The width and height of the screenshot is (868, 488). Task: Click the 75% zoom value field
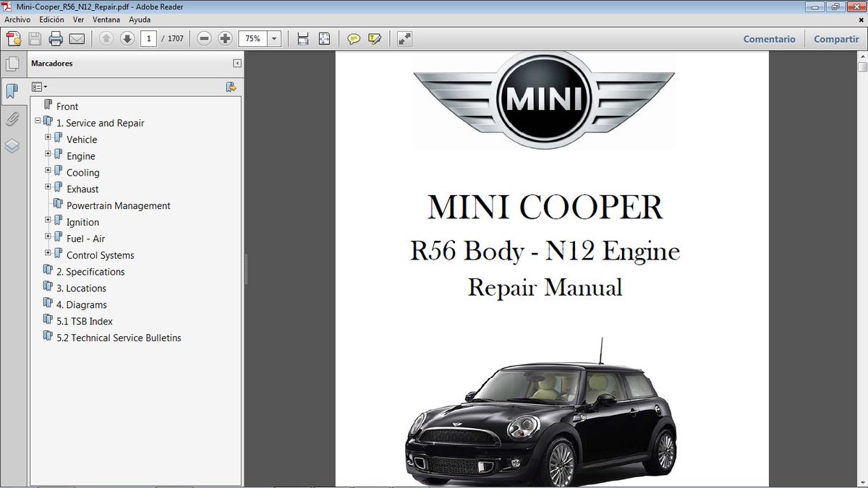coord(253,39)
